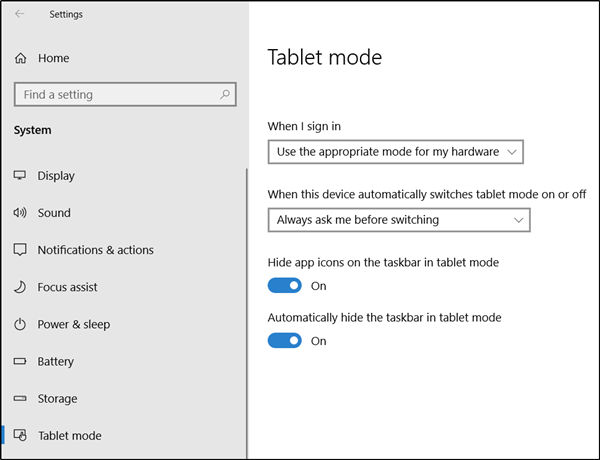The width and height of the screenshot is (600, 460).
Task: Click the Find a setting search box
Action: (115, 95)
